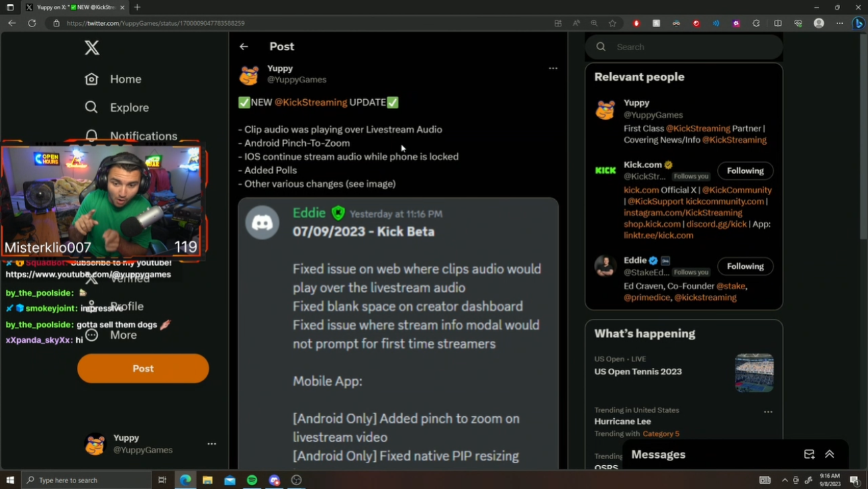Open Eddie's profile picture

(x=605, y=266)
